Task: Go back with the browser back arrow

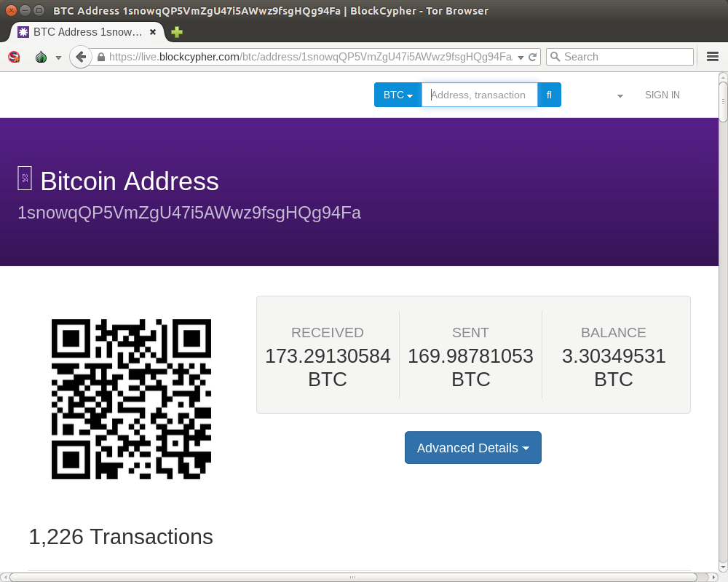Action: coord(81,57)
